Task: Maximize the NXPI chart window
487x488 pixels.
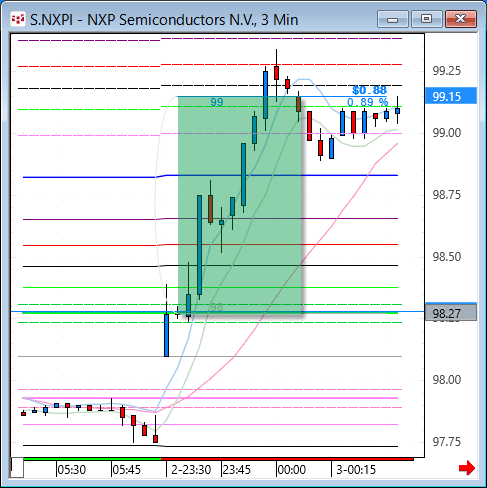Action: 426,19
